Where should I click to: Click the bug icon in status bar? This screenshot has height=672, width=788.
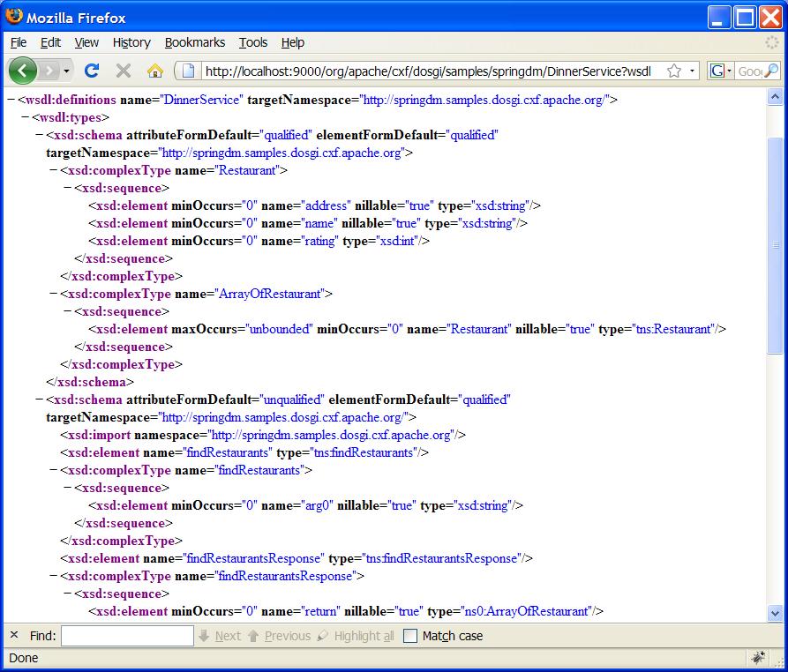click(758, 658)
